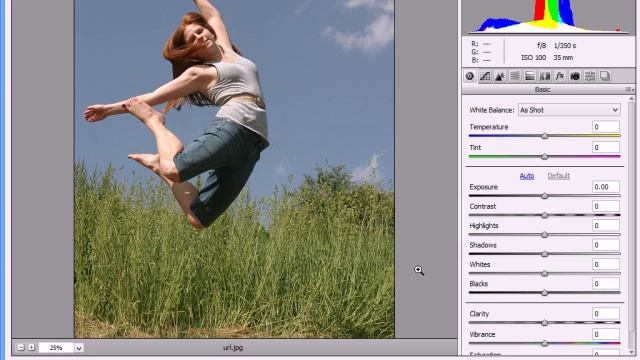Open the Snapshots tab icon
Viewport: 640px width, 360px height.
pos(605,76)
